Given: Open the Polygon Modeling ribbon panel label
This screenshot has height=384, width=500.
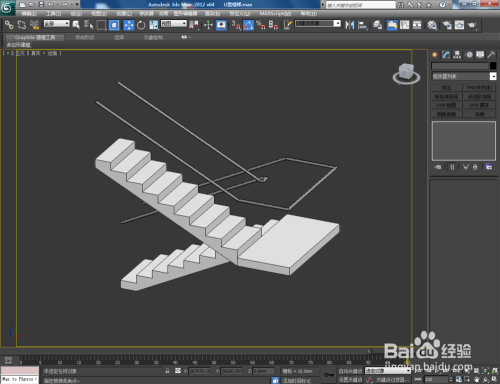Looking at the screenshot, I should click(x=19, y=45).
